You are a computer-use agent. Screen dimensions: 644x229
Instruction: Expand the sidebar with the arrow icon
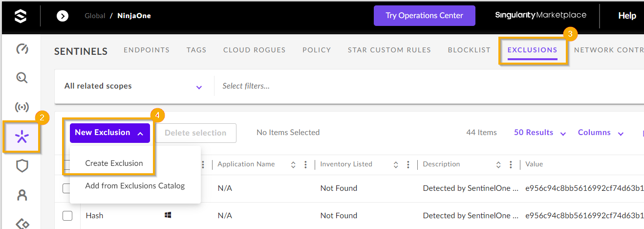[x=63, y=16]
